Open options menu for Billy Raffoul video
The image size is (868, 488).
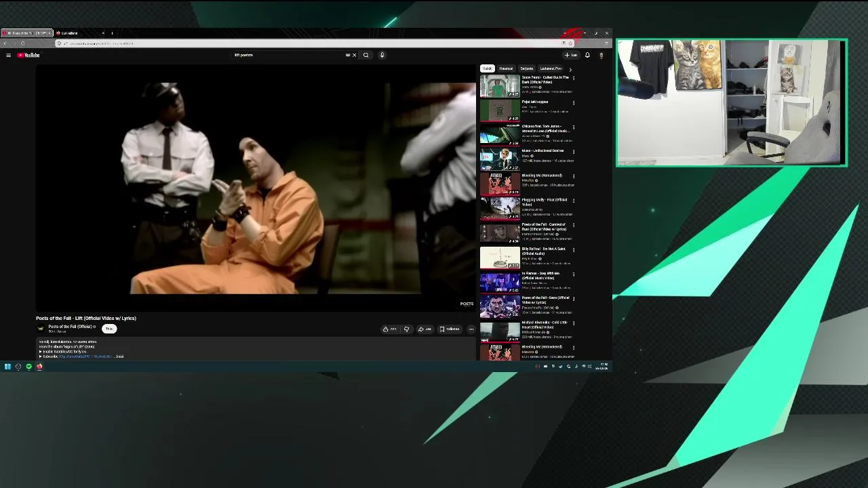(x=574, y=249)
